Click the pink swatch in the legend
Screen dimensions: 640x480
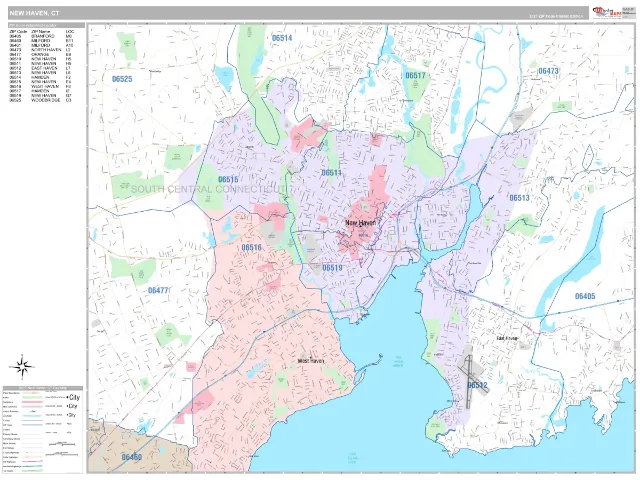coord(32,402)
